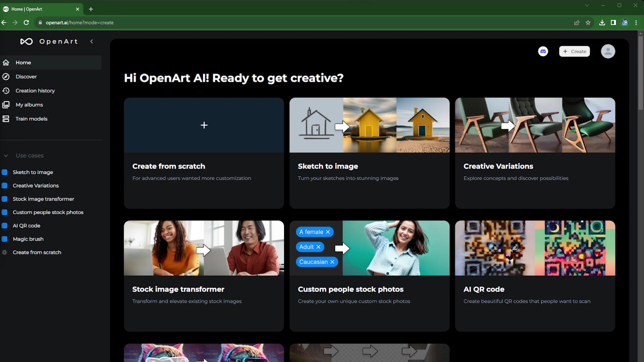Open browser downloads icon

[602, 22]
